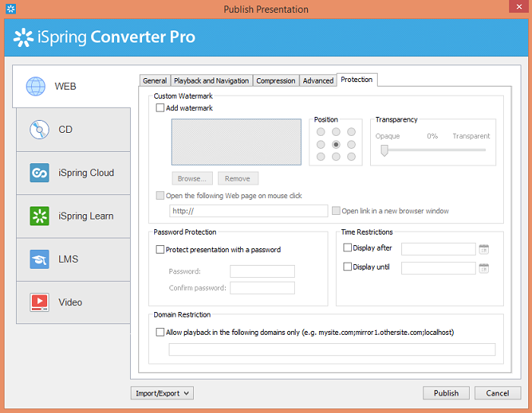Image resolution: width=532 pixels, height=413 pixels.
Task: Click the Confirm password field
Action: 262,288
